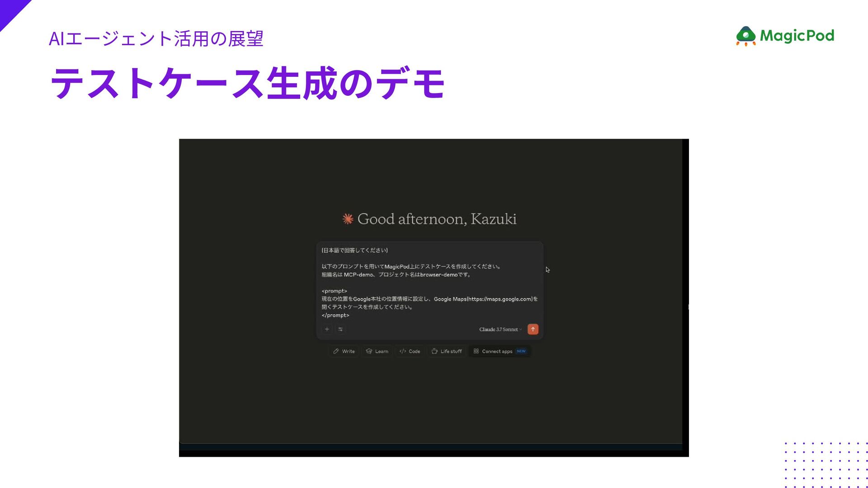Click the blue NEW badge
868x488 pixels.
(521, 351)
